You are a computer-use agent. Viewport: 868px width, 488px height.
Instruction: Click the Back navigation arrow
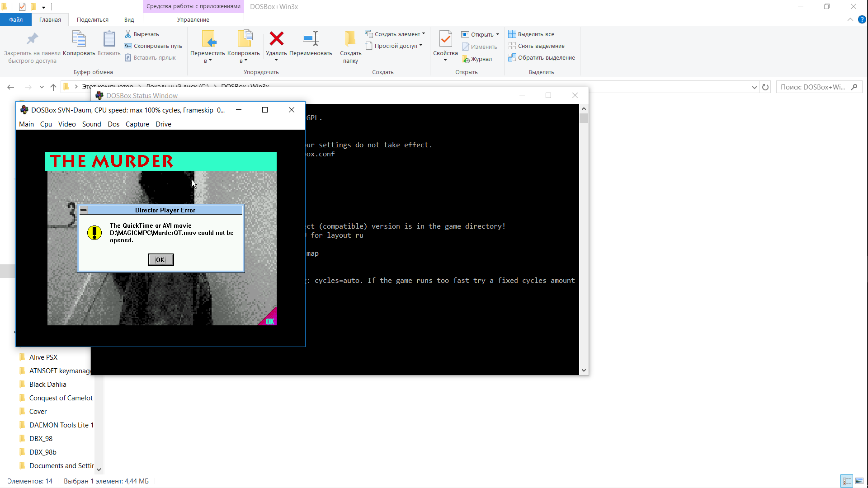tap(10, 87)
